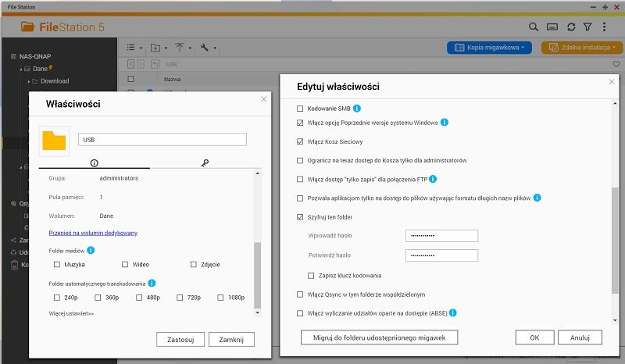
Task: Click the Folder mediów info icon
Action: coord(91,250)
